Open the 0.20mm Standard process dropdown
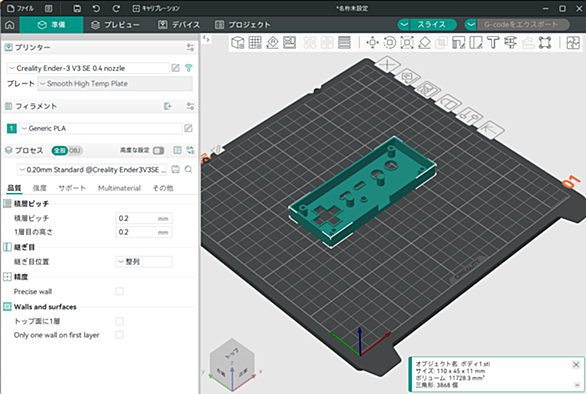This screenshot has width=586, height=394. click(x=93, y=170)
